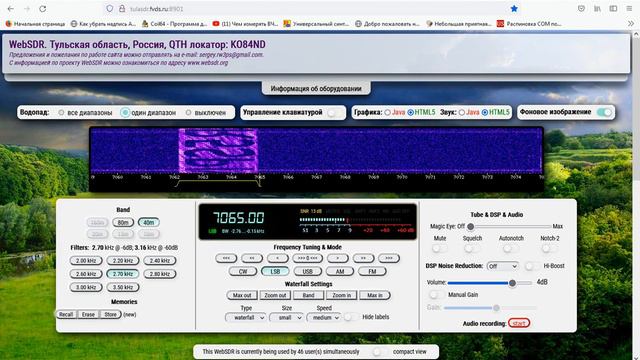Reload the page with the refresh icon
The image size is (640, 360).
click(x=42, y=9)
